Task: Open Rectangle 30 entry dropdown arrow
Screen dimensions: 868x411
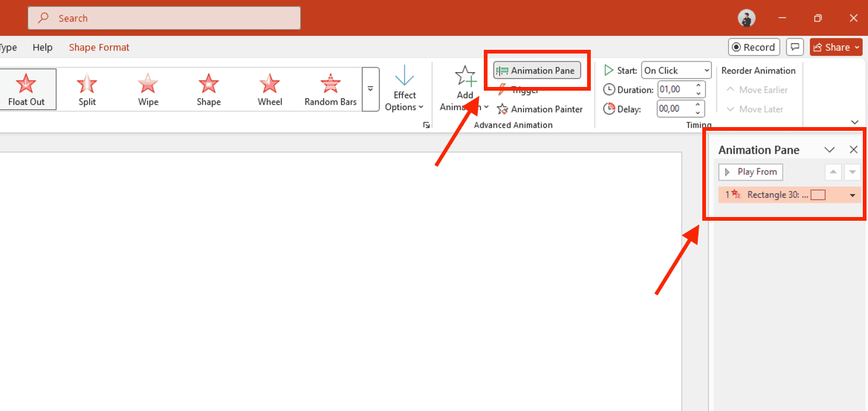Action: (852, 195)
